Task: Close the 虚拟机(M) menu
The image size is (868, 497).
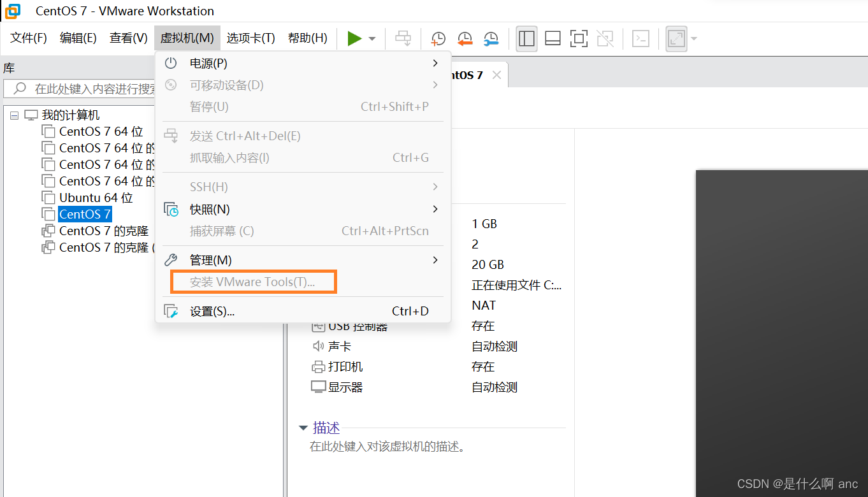Action: click(x=187, y=38)
